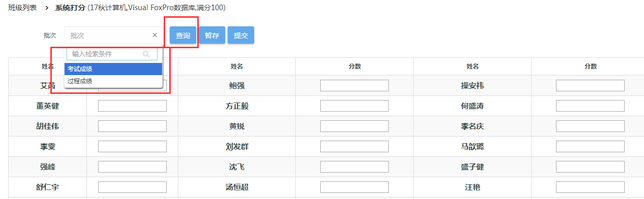Choose 过程成绩 in the dropdown list
Viewport: 644px width, 199px height.
[x=114, y=81]
